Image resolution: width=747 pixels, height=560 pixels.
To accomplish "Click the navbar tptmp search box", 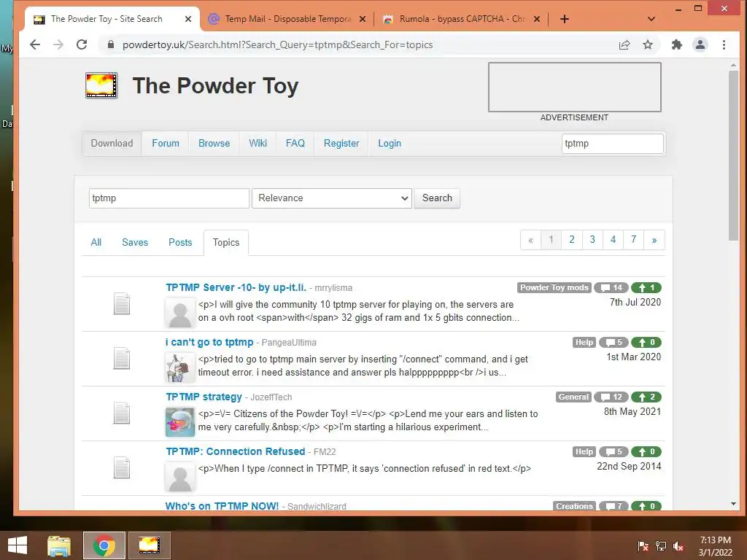I will click(x=612, y=144).
